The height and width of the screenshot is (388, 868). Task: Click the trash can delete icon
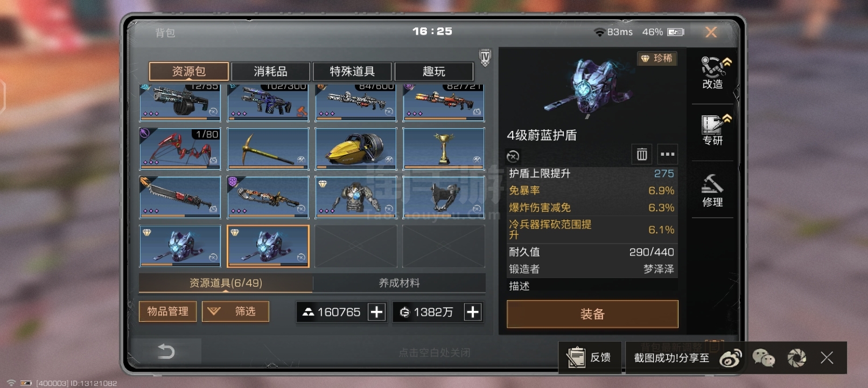point(642,155)
